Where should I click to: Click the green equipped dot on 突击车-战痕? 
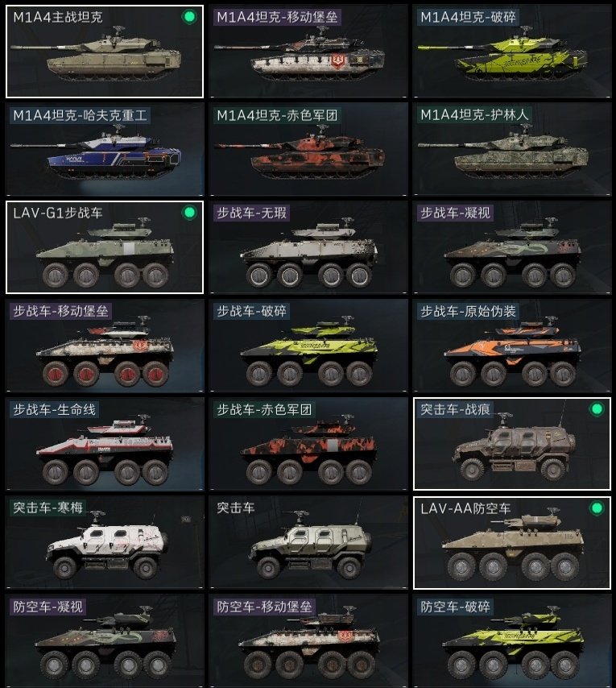pos(597,409)
